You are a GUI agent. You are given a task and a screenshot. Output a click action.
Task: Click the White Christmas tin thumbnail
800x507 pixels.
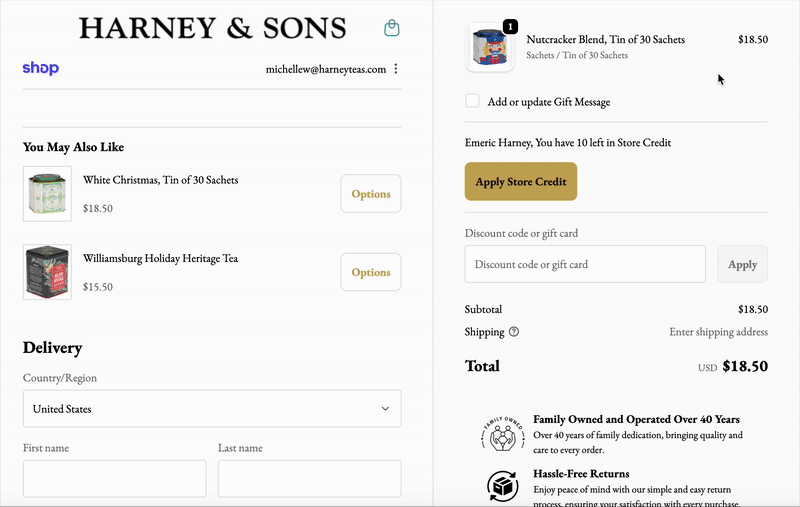tap(47, 194)
